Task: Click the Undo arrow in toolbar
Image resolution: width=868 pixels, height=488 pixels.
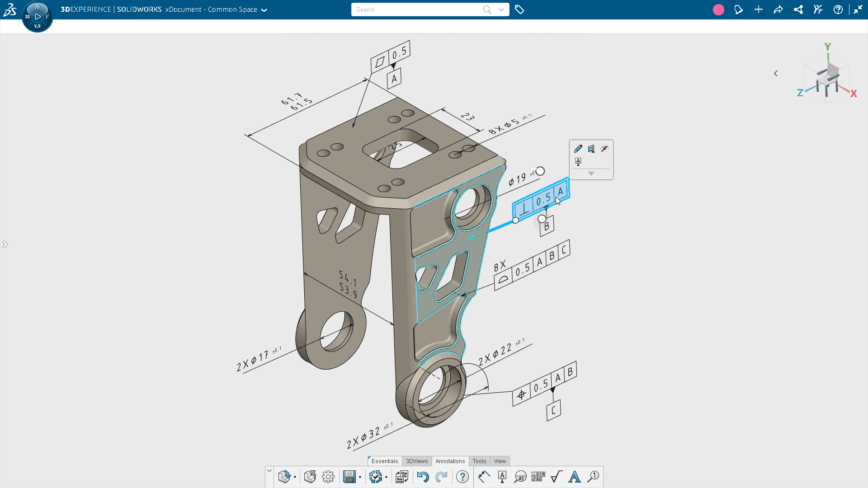Action: pos(423,477)
